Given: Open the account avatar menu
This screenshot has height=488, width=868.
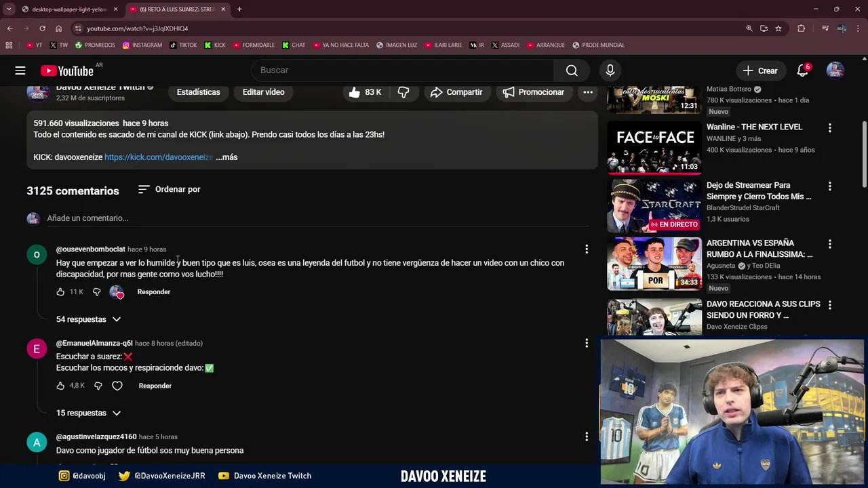Looking at the screenshot, I should (x=835, y=70).
